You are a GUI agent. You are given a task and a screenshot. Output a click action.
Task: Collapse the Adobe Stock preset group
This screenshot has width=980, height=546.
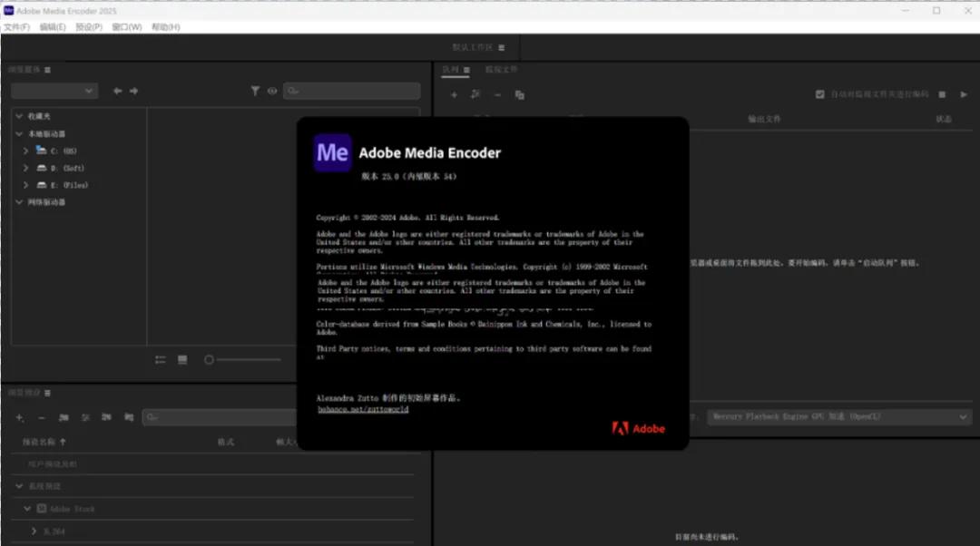click(27, 509)
